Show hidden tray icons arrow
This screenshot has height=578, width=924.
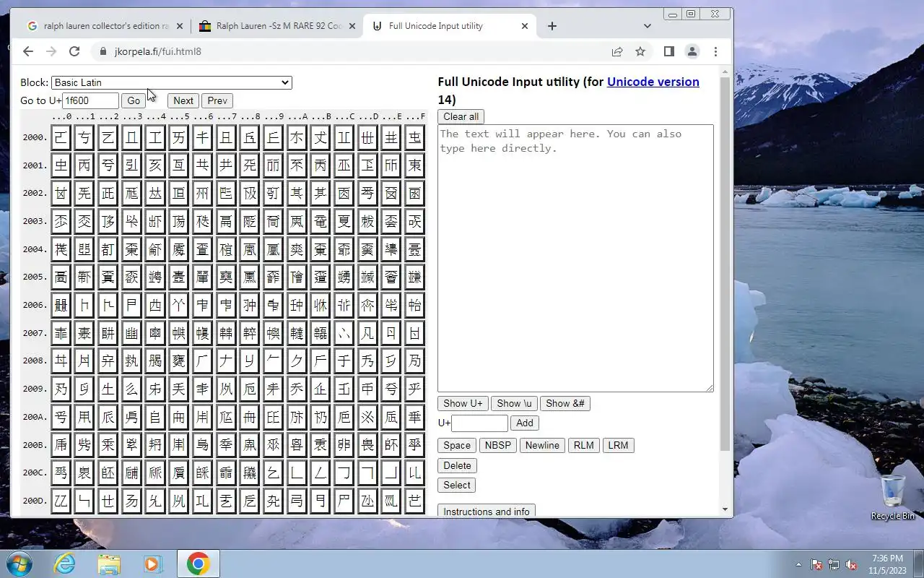[x=798, y=564]
